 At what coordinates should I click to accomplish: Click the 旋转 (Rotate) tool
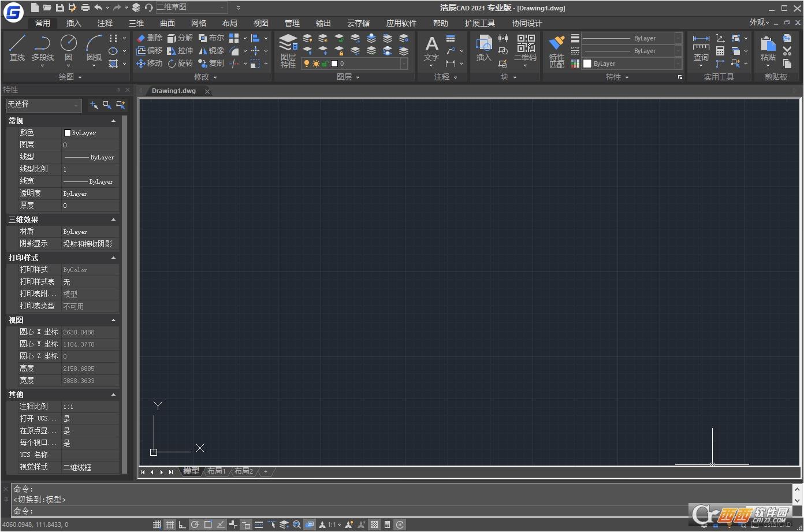tap(180, 63)
